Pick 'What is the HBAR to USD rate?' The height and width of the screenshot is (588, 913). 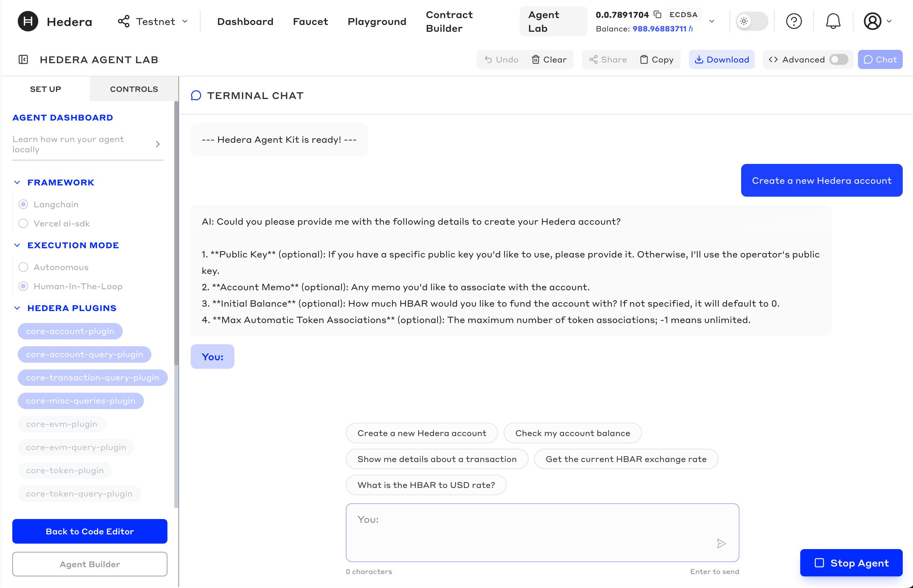(x=426, y=485)
